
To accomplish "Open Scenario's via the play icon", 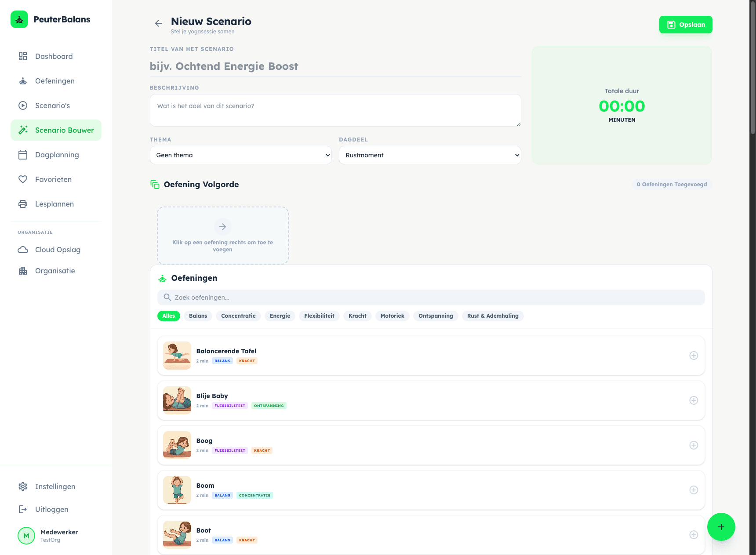I will [x=23, y=105].
